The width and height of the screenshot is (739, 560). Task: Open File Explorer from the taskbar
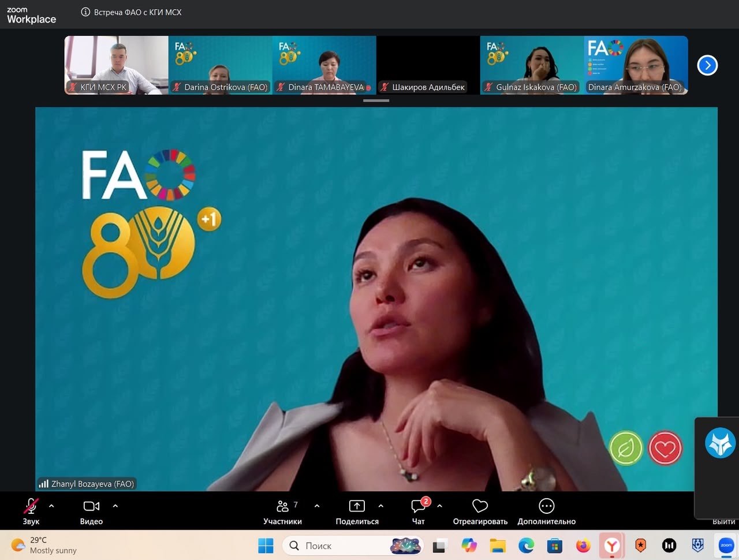[497, 546]
